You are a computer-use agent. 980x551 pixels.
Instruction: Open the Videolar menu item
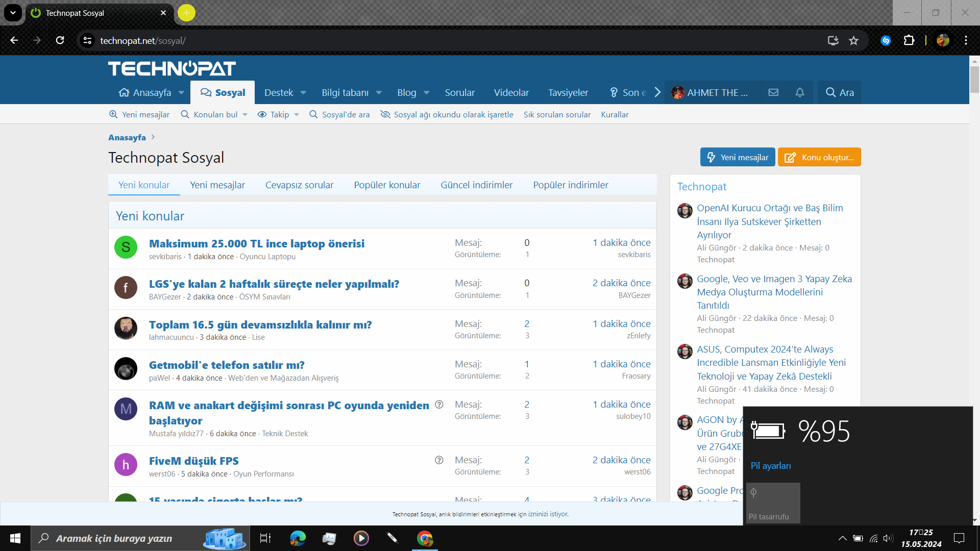tap(511, 92)
